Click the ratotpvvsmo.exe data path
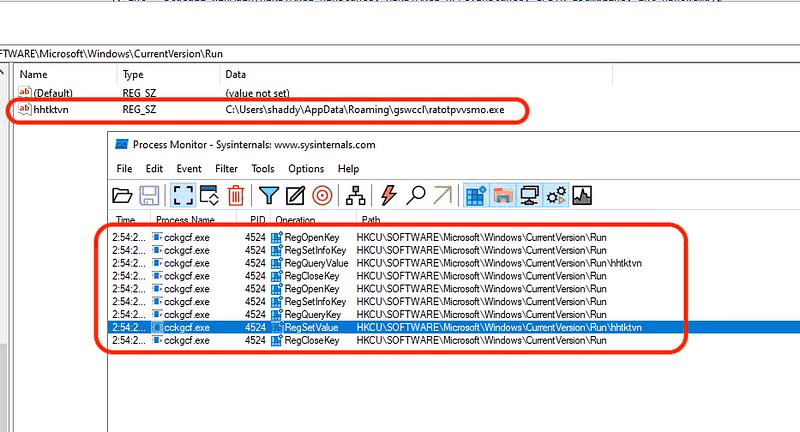The width and height of the screenshot is (800, 432). pyautogui.click(x=365, y=109)
